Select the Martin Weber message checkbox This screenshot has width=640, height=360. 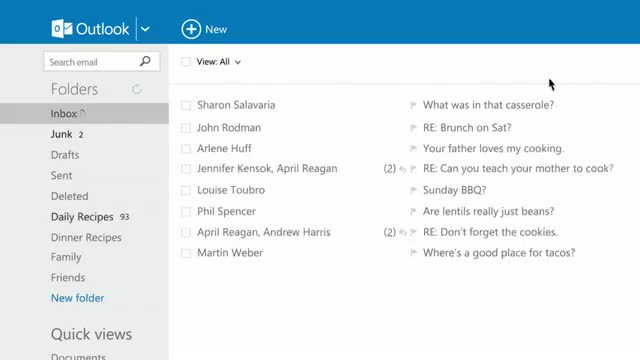pos(186,253)
